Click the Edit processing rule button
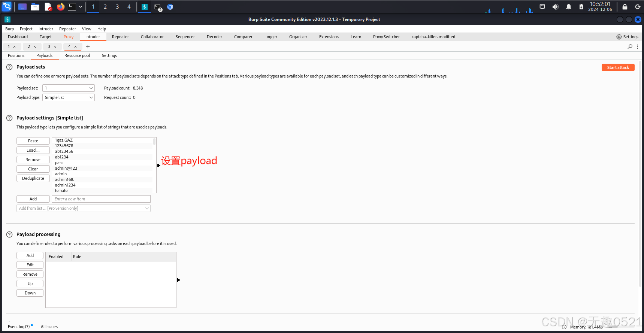Viewport: 644px width, 333px height. [x=30, y=265]
